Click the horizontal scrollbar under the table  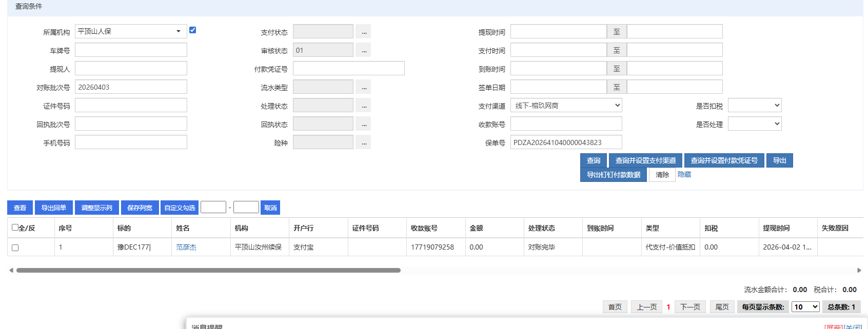click(208, 270)
